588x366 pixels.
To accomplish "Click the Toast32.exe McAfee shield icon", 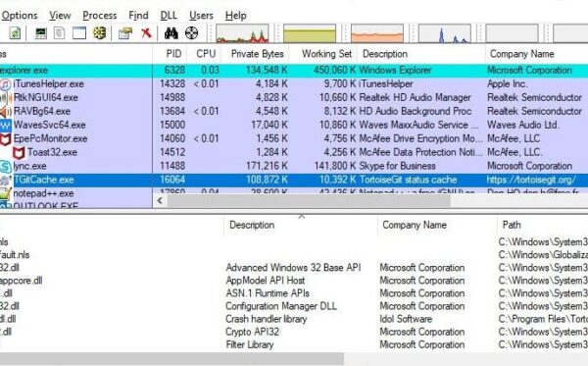I will point(19,153).
